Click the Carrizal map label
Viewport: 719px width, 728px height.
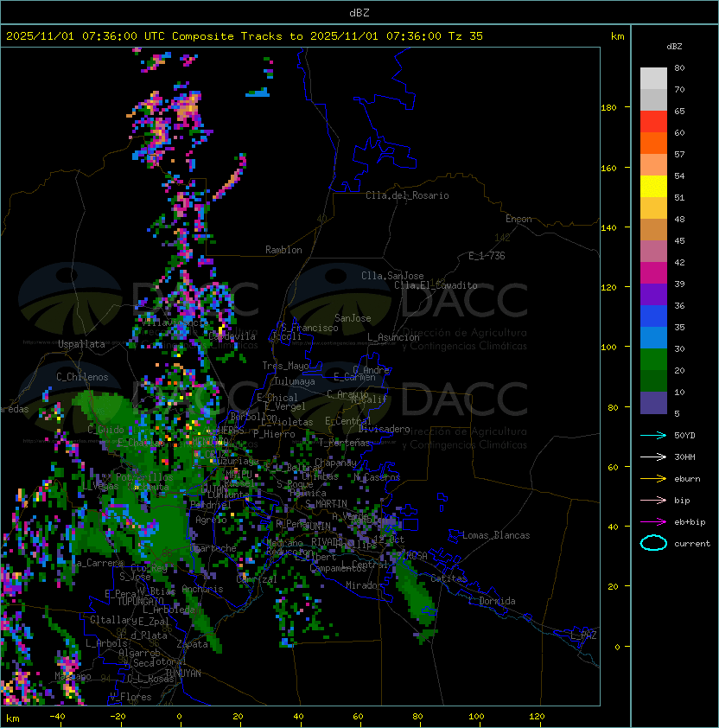coord(257,579)
